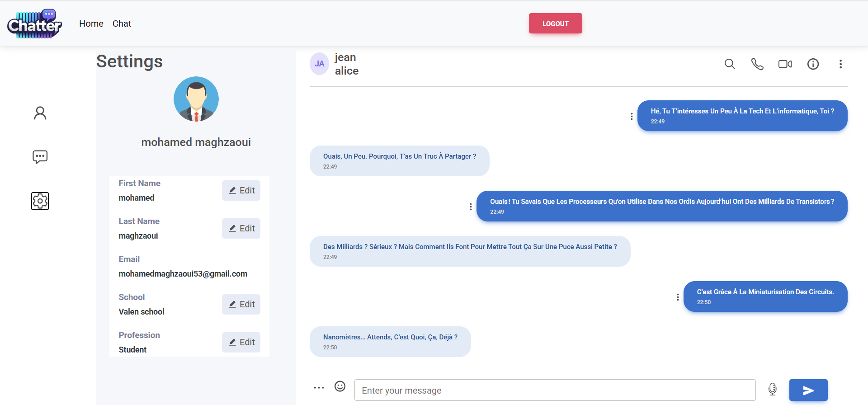Show conversation info

point(813,64)
